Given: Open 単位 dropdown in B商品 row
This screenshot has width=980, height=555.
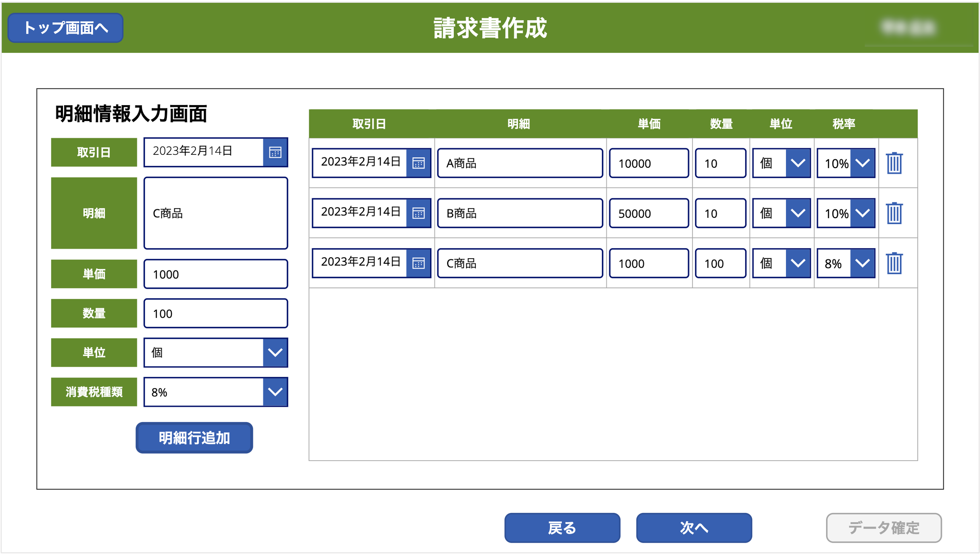Looking at the screenshot, I should click(x=798, y=213).
